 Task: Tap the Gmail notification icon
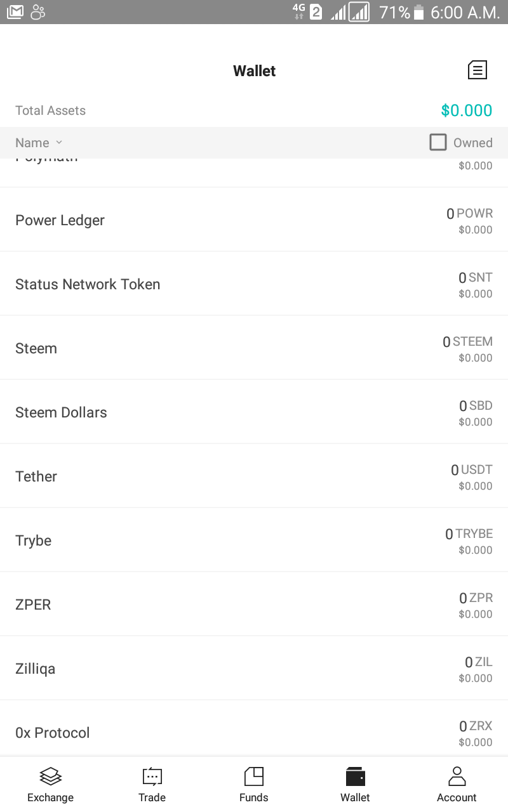point(15,11)
